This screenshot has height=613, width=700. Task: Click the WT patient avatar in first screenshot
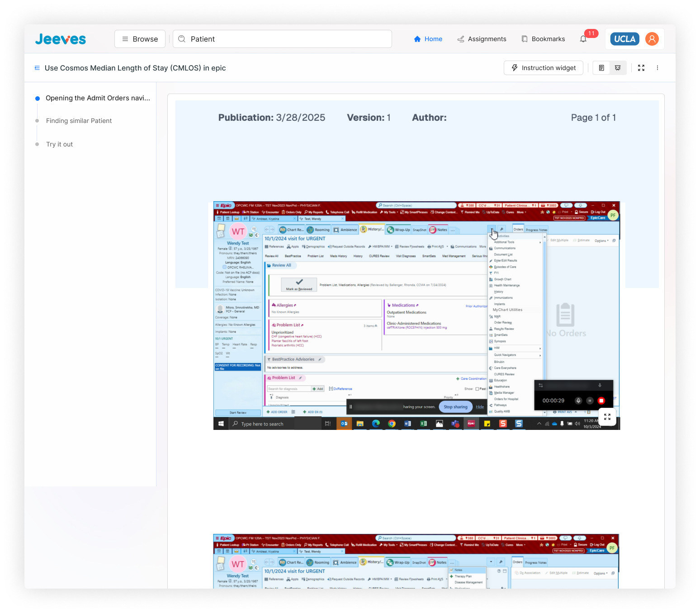(x=238, y=232)
